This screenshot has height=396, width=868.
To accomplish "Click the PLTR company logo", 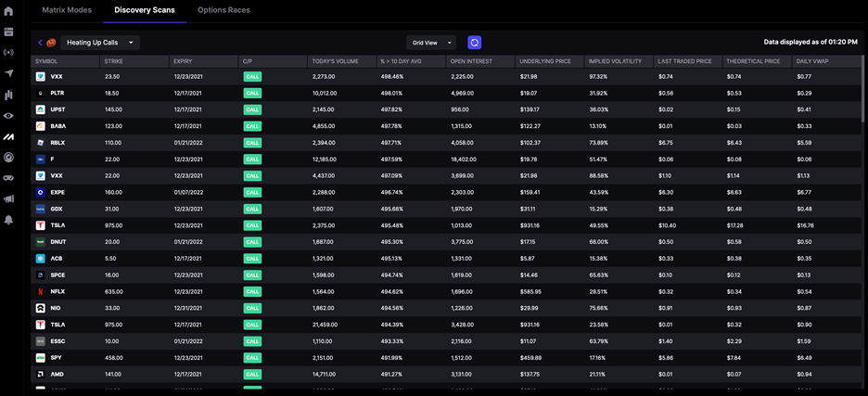I will [41, 93].
